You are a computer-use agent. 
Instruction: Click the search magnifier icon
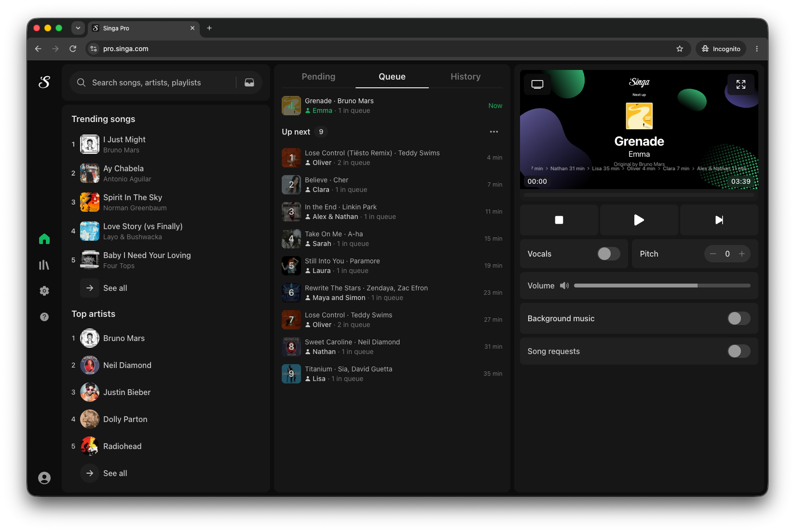point(82,82)
